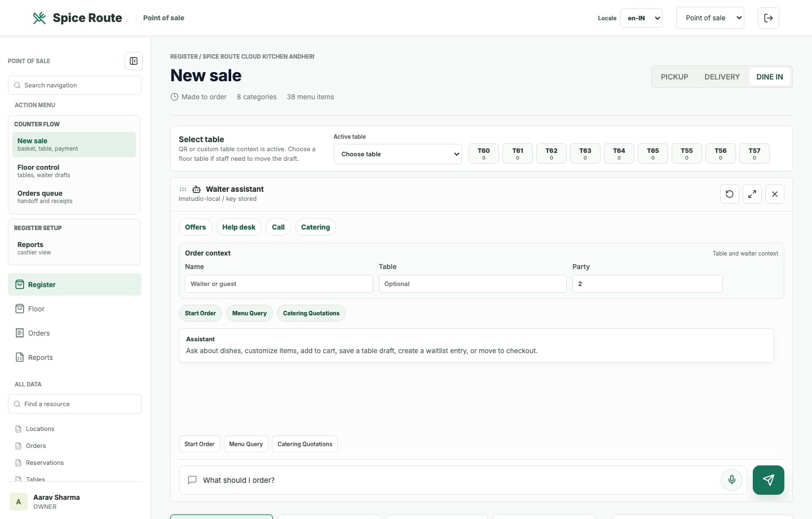The width and height of the screenshot is (812, 519).
Task: Click the microphone voice input icon
Action: pyautogui.click(x=731, y=480)
